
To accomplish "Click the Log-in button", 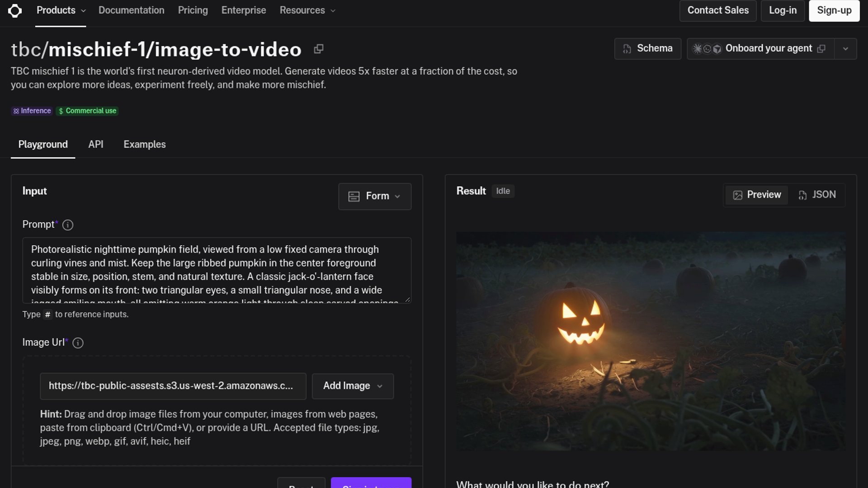I will [783, 10].
